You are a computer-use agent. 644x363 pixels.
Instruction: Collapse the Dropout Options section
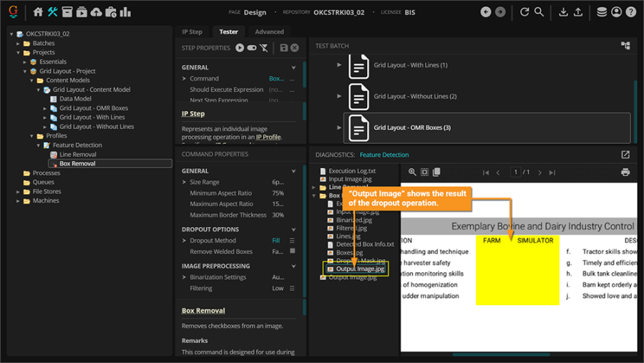point(293,230)
